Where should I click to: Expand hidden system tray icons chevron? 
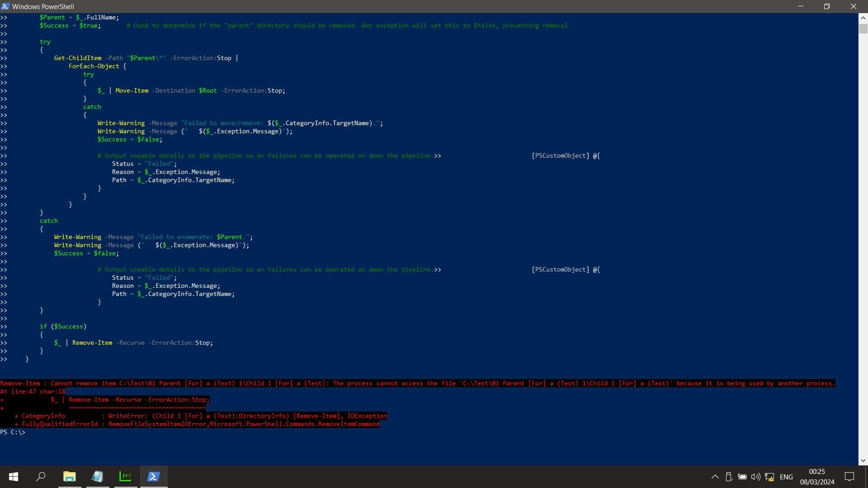(x=715, y=477)
